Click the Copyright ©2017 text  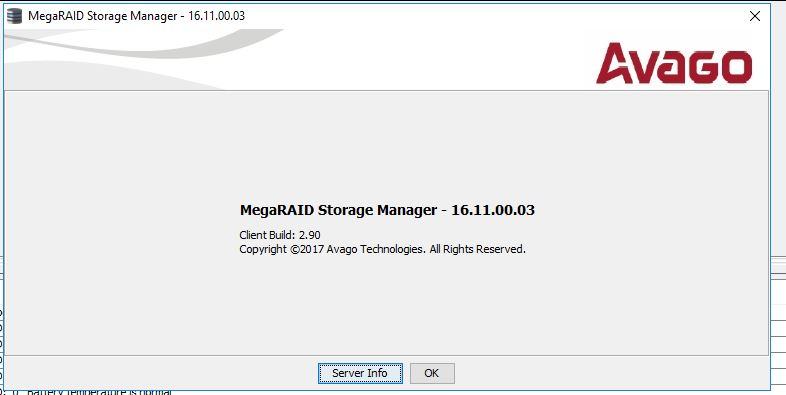282,249
